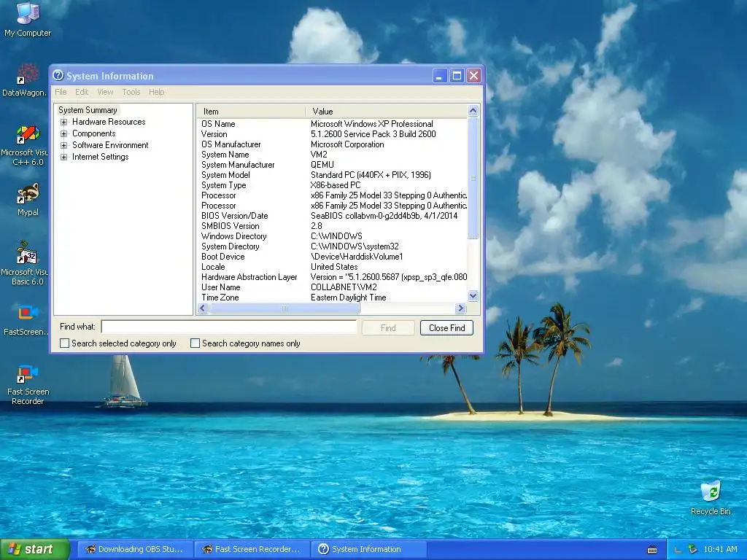Select the SMBIOS Version row
This screenshot has width=747, height=560.
click(x=332, y=226)
